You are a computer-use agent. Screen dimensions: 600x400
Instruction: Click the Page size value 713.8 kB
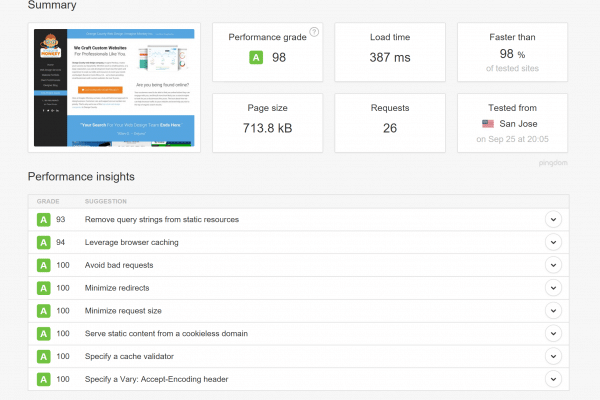pos(267,128)
